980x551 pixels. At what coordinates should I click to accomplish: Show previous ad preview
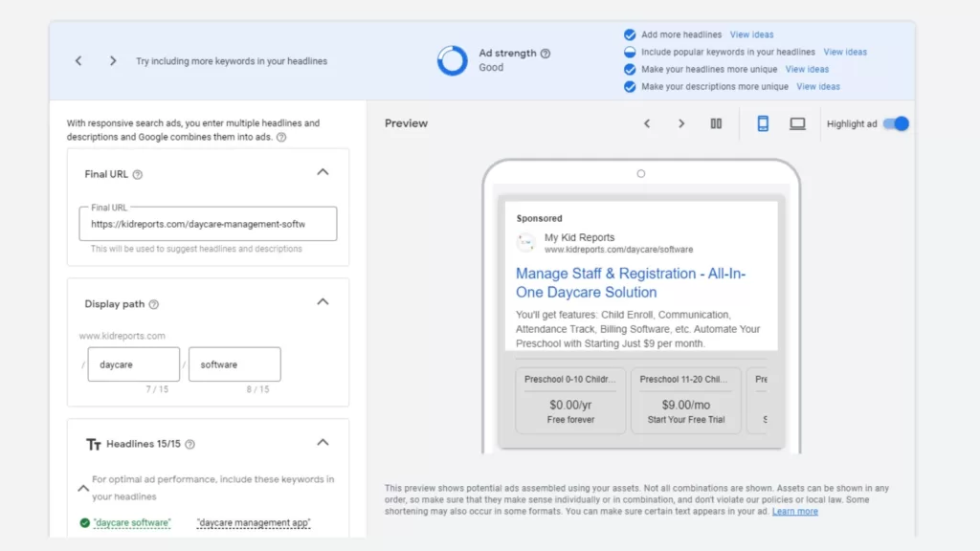tap(647, 123)
